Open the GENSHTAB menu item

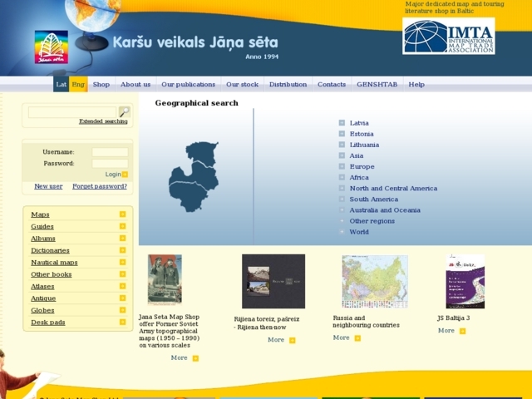coord(377,84)
